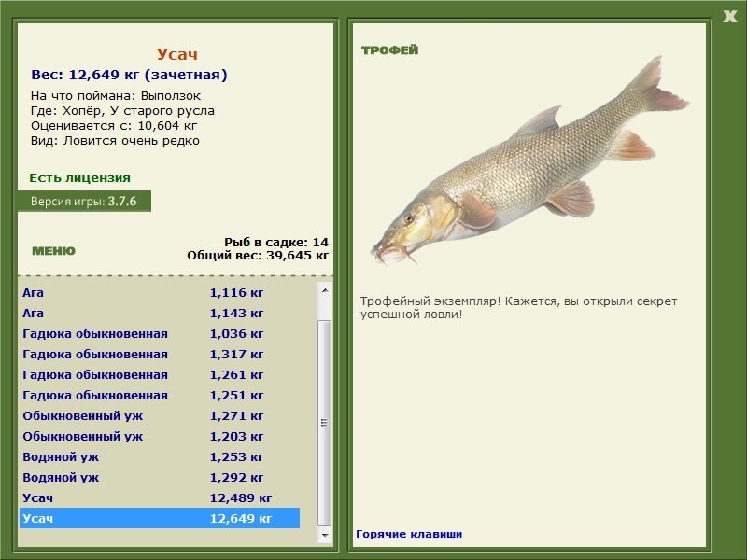Choose the Водяной уж 1,292 кг row
747x560 pixels.
tap(160, 477)
